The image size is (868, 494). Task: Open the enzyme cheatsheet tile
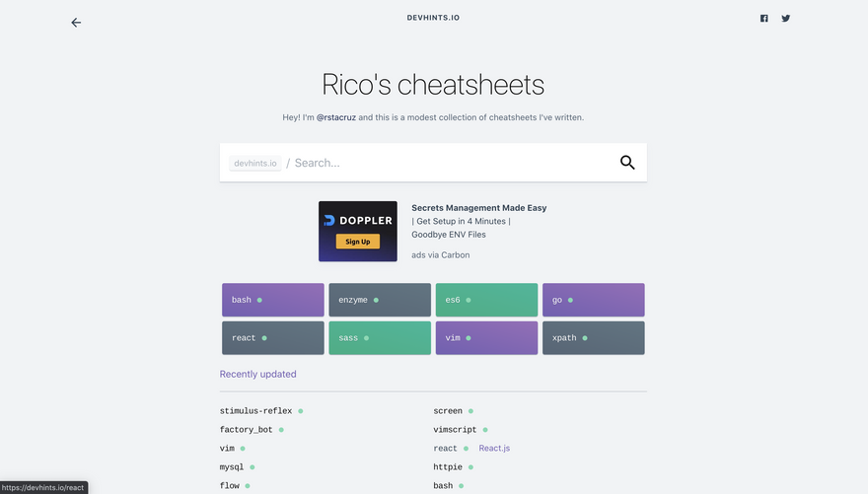click(x=380, y=300)
